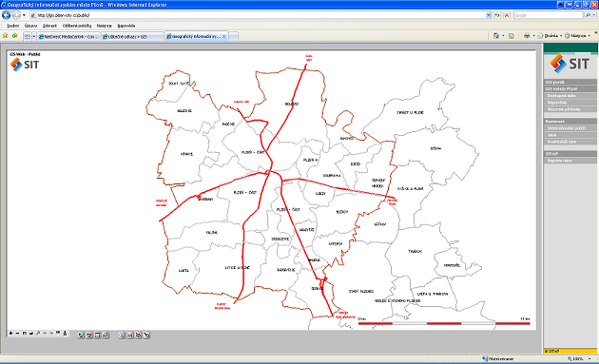Open the Zobrazit menu
599x364 pixels.
(49, 26)
